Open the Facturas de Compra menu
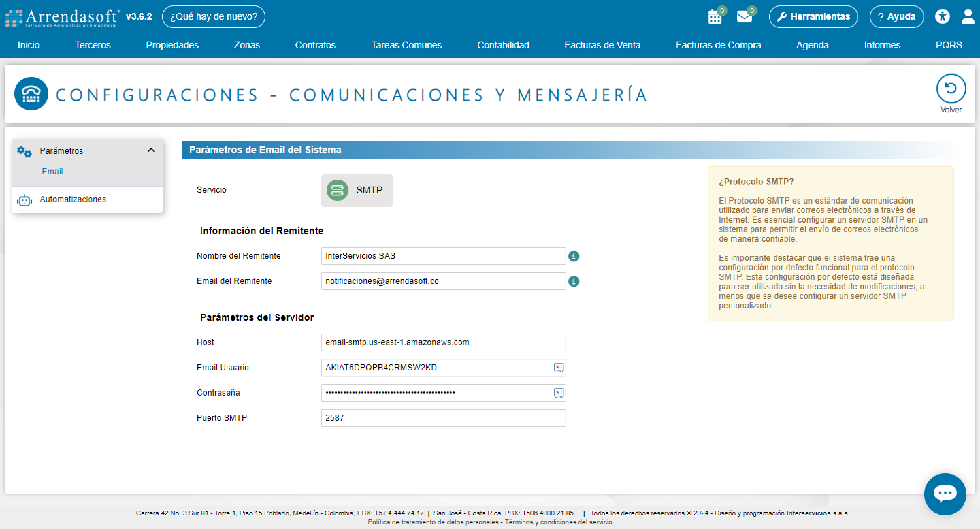This screenshot has height=529, width=980. 718,45
